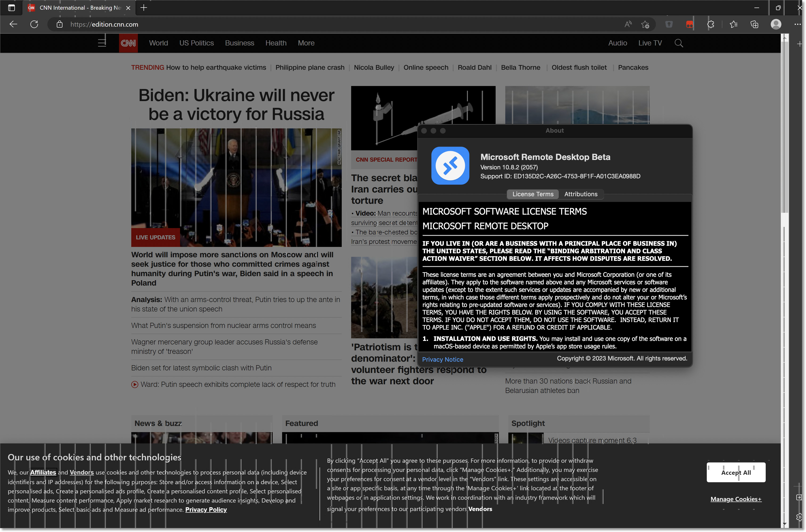This screenshot has width=806, height=532.
Task: Reload the CNN page
Action: coord(34,24)
